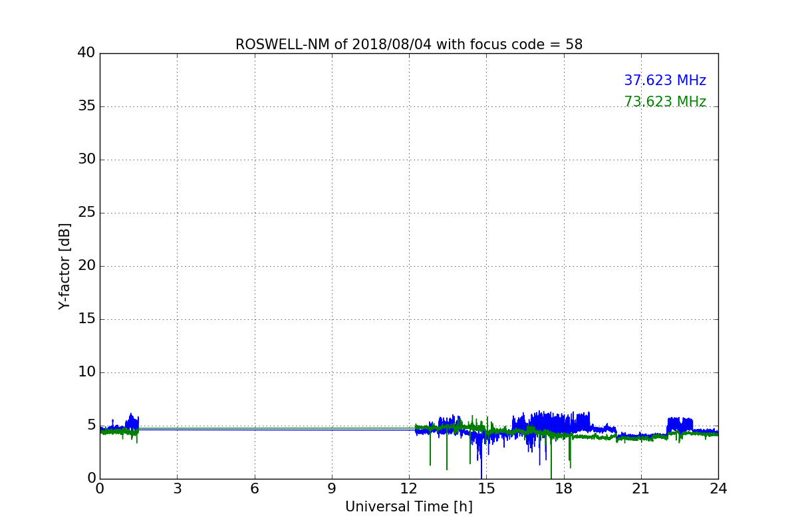Click y-axis tick label 20

pos(86,266)
